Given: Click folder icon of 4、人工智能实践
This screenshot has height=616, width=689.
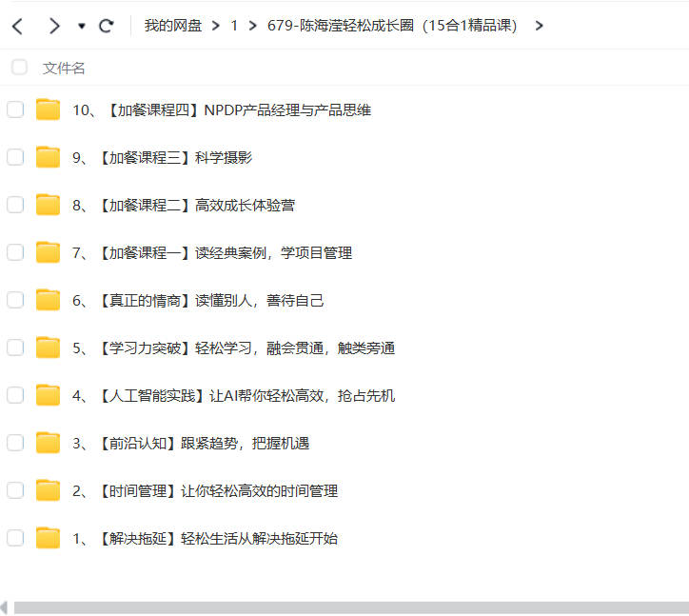Looking at the screenshot, I should (48, 395).
